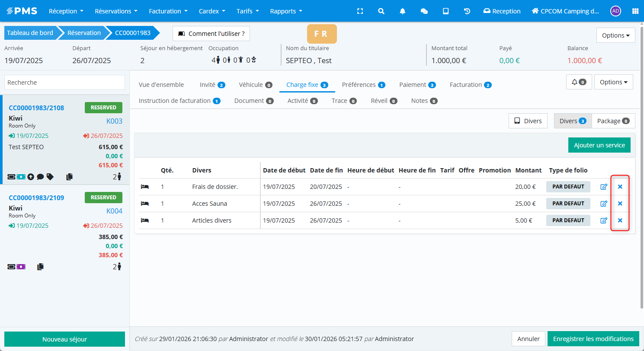The height and width of the screenshot is (351, 644).
Task: Click the history clock icon
Action: pyautogui.click(x=467, y=11)
